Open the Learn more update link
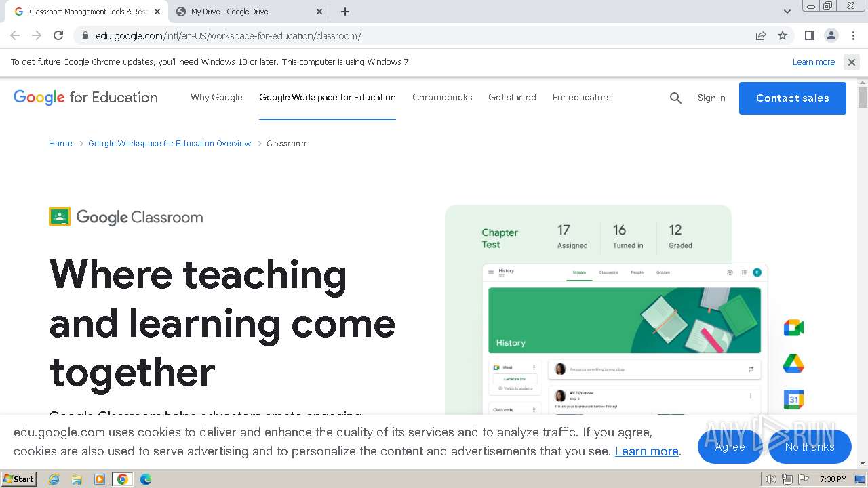The width and height of the screenshot is (868, 488). click(814, 62)
